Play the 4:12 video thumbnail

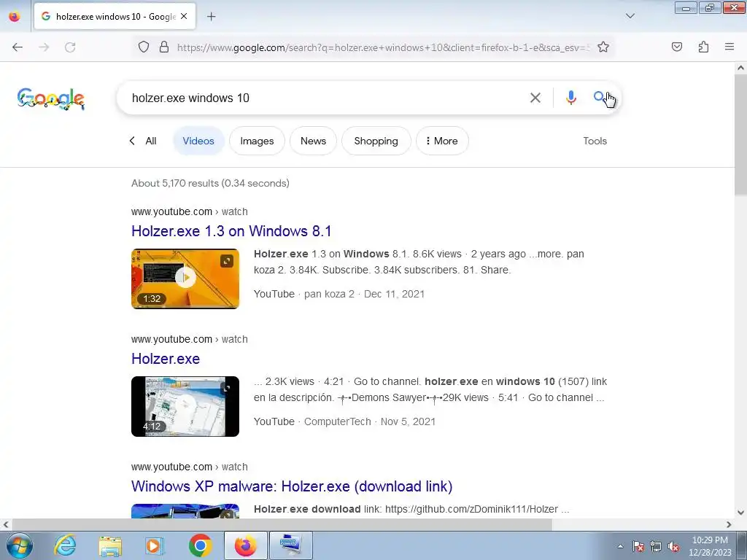185,406
